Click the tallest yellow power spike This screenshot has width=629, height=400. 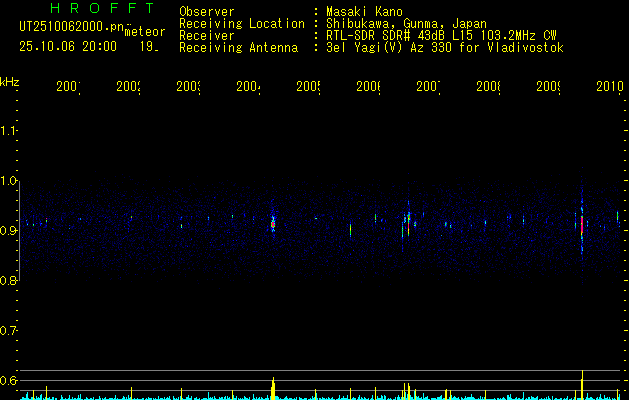[582, 385]
